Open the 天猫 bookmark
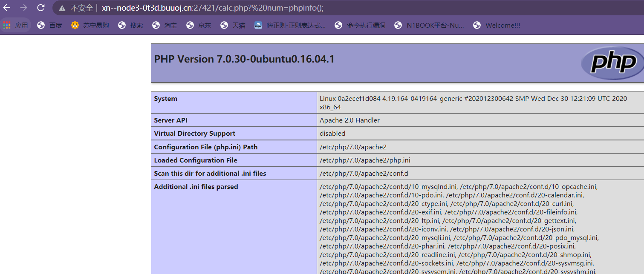This screenshot has width=644, height=274. (x=233, y=26)
